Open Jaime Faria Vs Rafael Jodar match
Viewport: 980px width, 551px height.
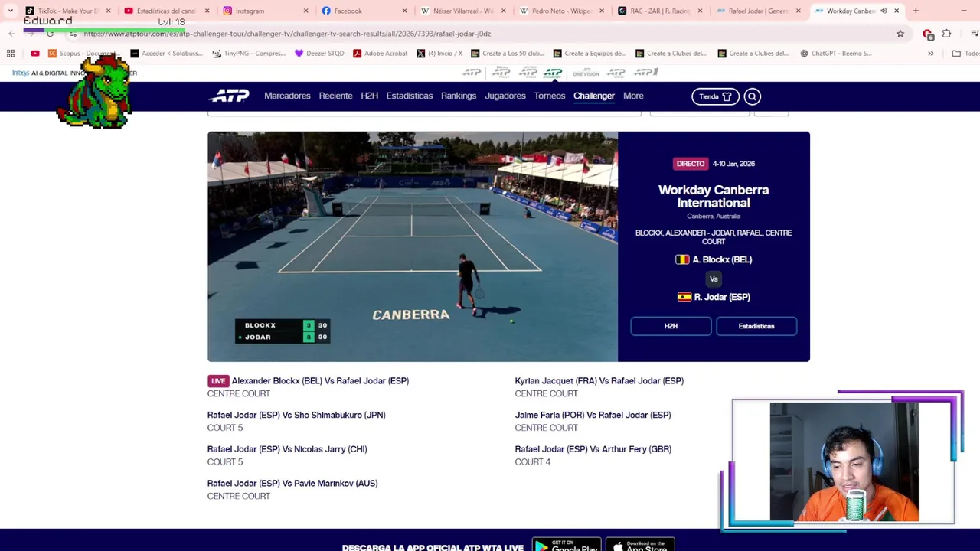(x=593, y=415)
